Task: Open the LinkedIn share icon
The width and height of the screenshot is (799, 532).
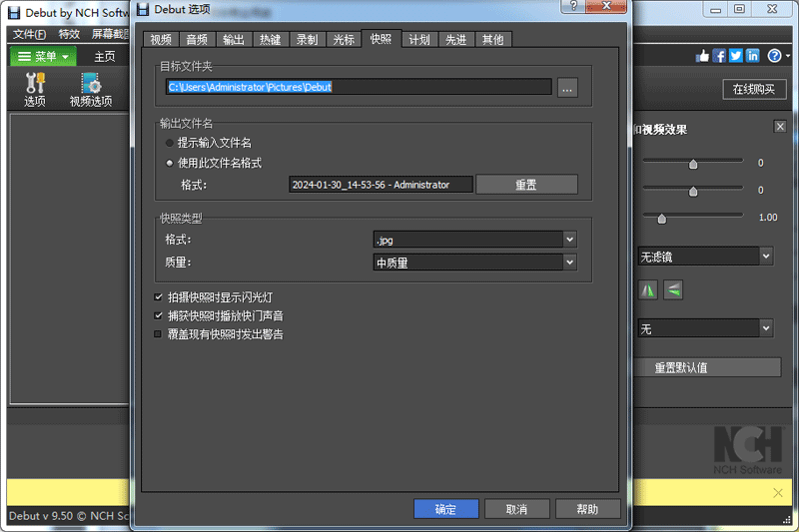Action: 753,56
